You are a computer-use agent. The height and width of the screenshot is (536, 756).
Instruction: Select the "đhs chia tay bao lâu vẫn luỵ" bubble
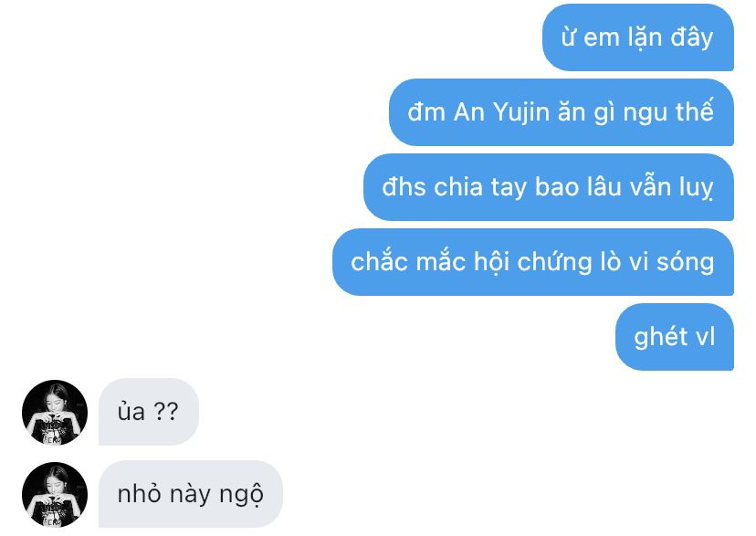[x=548, y=187]
